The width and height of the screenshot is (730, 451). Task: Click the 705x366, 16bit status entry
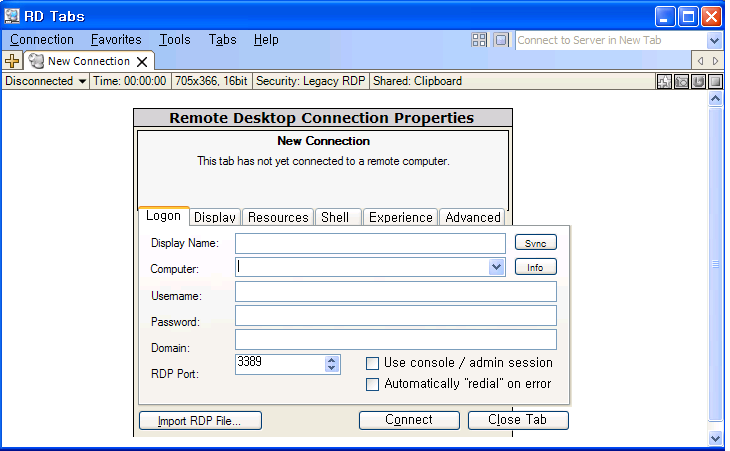(211, 81)
